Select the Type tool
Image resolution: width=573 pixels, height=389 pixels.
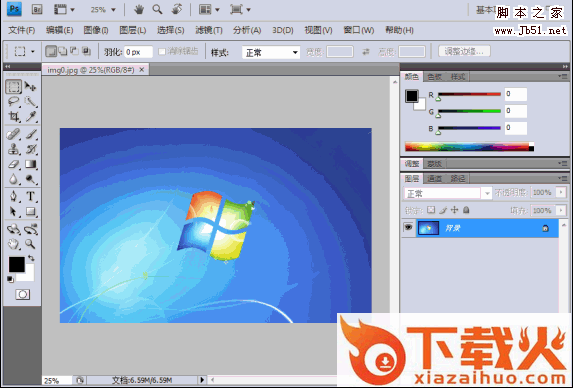(30, 196)
